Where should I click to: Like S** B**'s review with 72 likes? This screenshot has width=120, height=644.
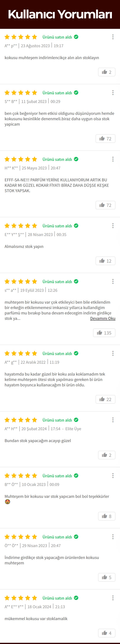pos(105,138)
